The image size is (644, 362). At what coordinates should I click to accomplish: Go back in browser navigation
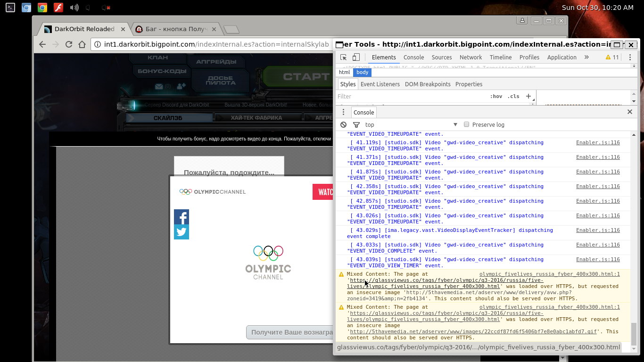(42, 44)
